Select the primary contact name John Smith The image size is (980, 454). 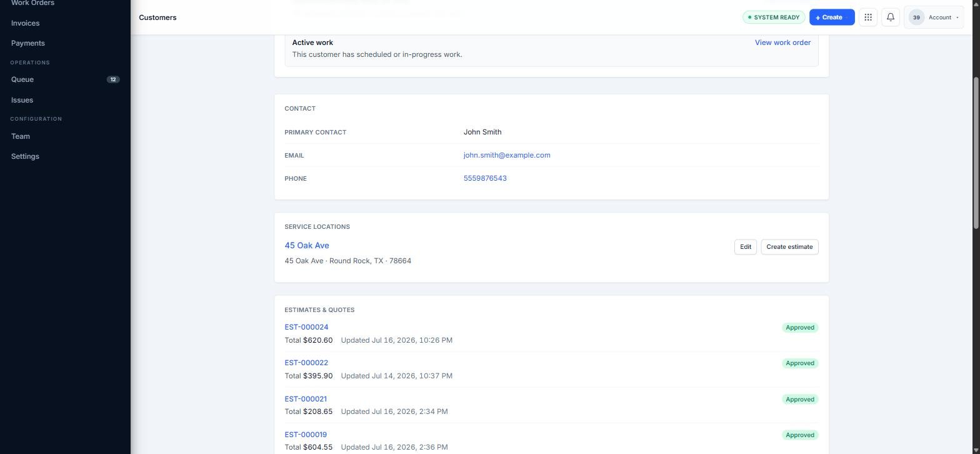pos(482,132)
